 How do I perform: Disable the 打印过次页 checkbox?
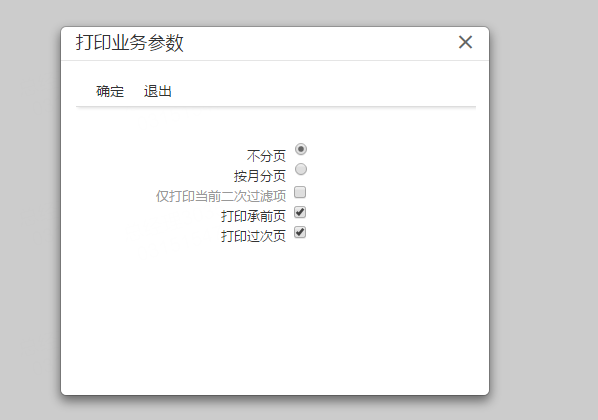coord(300,232)
